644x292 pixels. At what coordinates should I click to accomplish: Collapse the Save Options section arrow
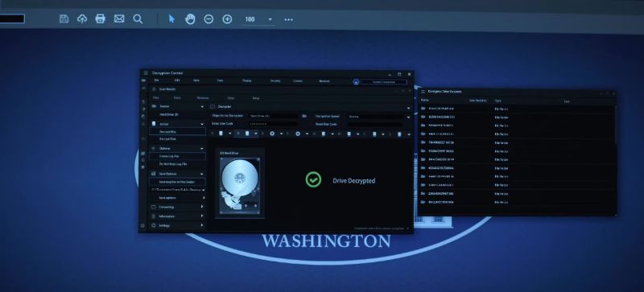point(202,174)
